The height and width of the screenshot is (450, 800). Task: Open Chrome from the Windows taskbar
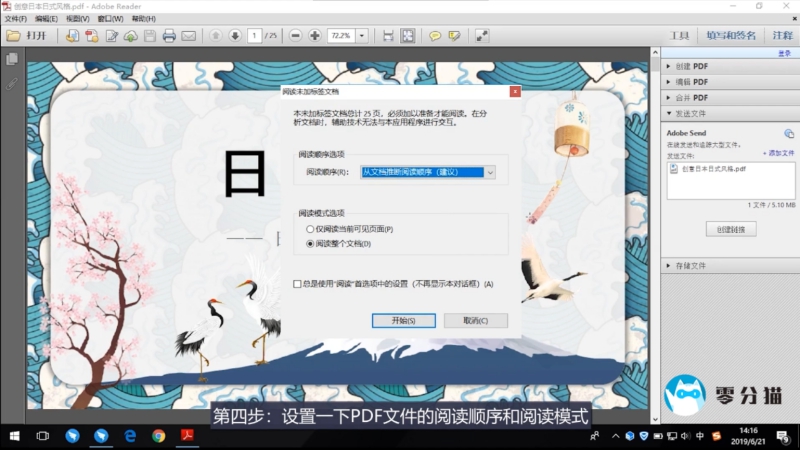[x=158, y=436]
